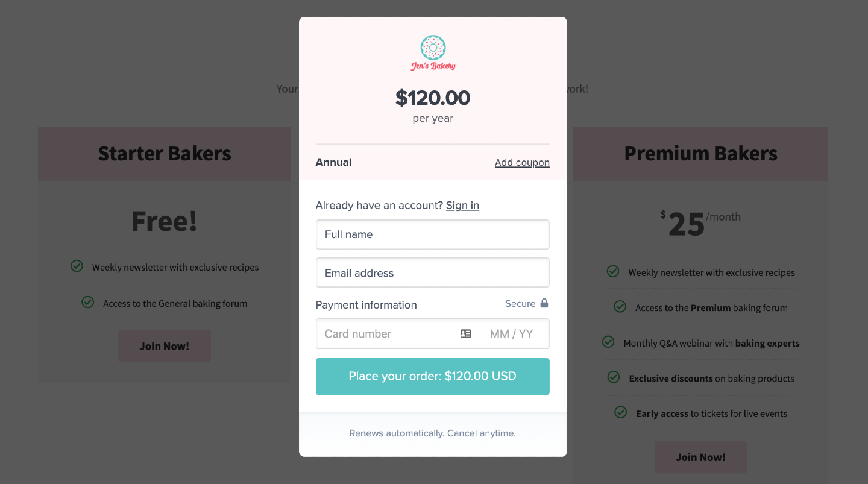Click the checkmark beside Weekly newsletter under Starter Bakers
The image size is (868, 484).
pyautogui.click(x=77, y=266)
